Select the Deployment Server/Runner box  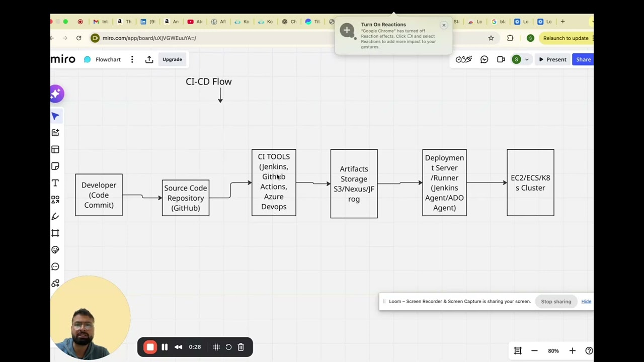tap(444, 183)
